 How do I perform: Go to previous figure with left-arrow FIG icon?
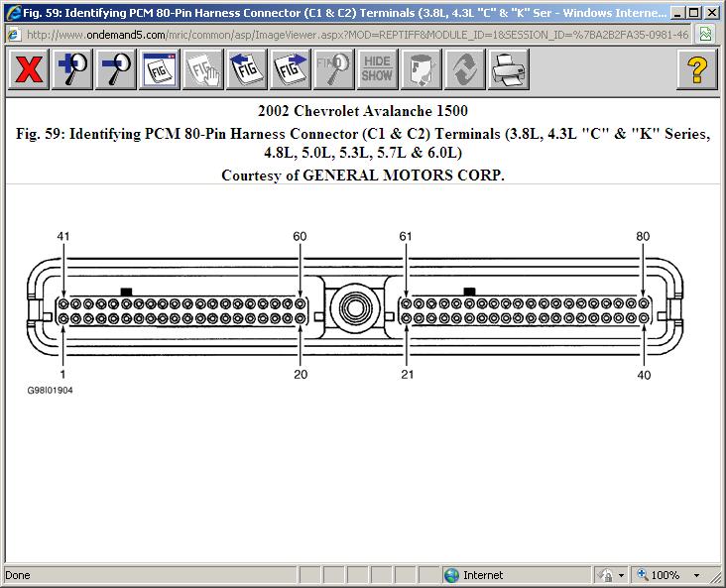pyautogui.click(x=247, y=69)
